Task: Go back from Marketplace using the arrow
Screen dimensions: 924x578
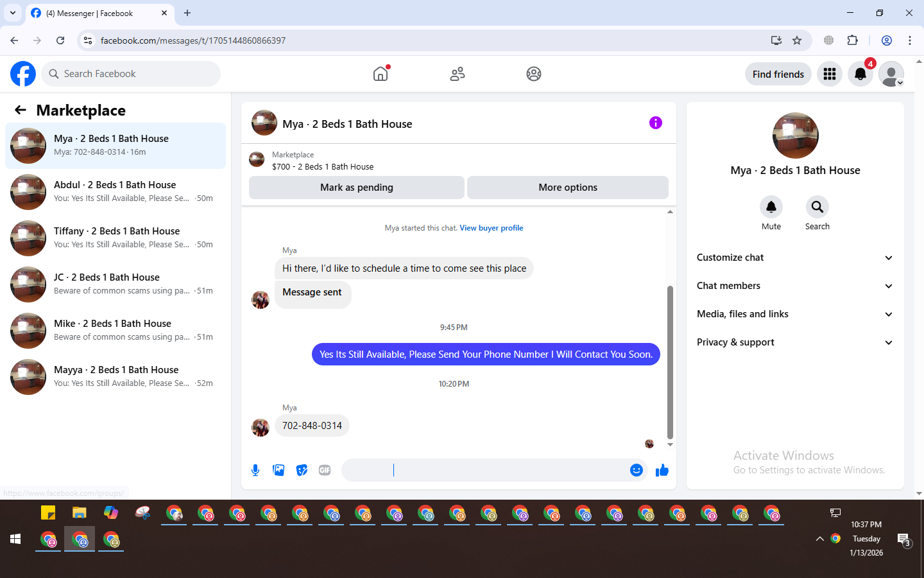Action: (x=21, y=110)
